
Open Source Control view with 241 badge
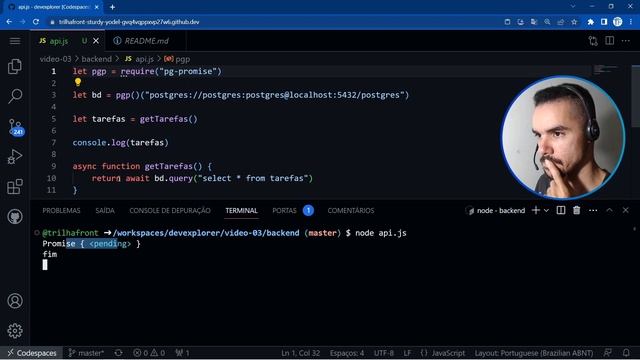tap(15, 127)
